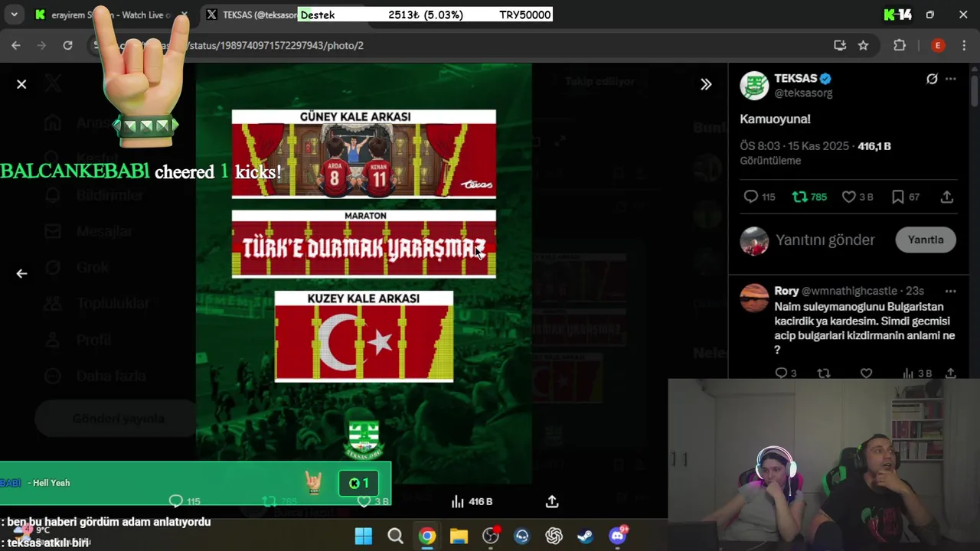Bookmark this page with star icon
Screen dimensions: 980x551
click(864, 45)
